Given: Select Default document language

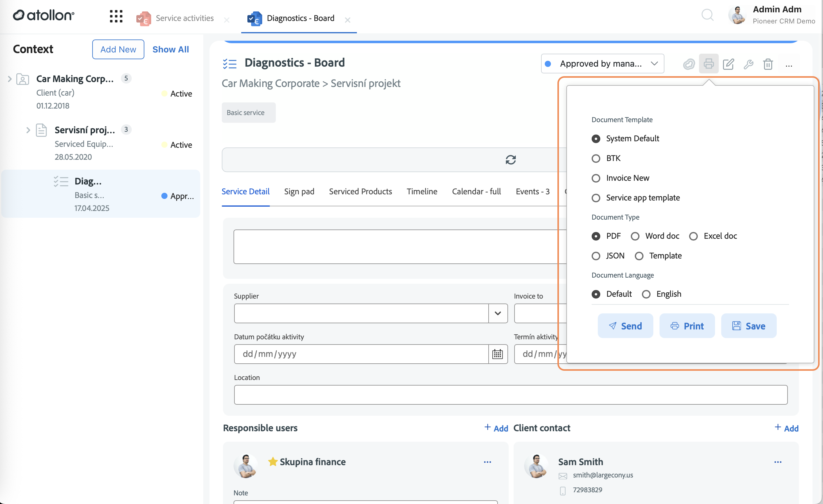Looking at the screenshot, I should 596,294.
